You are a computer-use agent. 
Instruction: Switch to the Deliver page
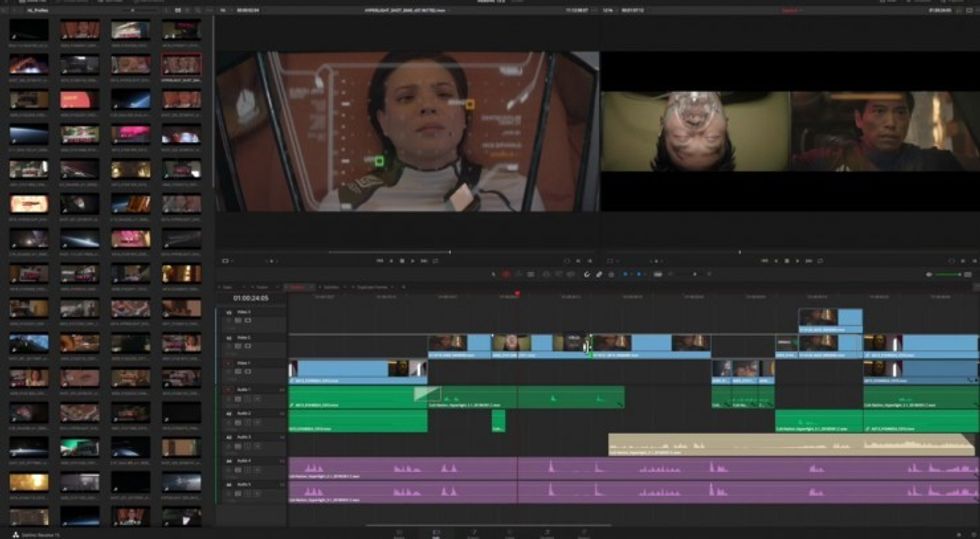584,533
